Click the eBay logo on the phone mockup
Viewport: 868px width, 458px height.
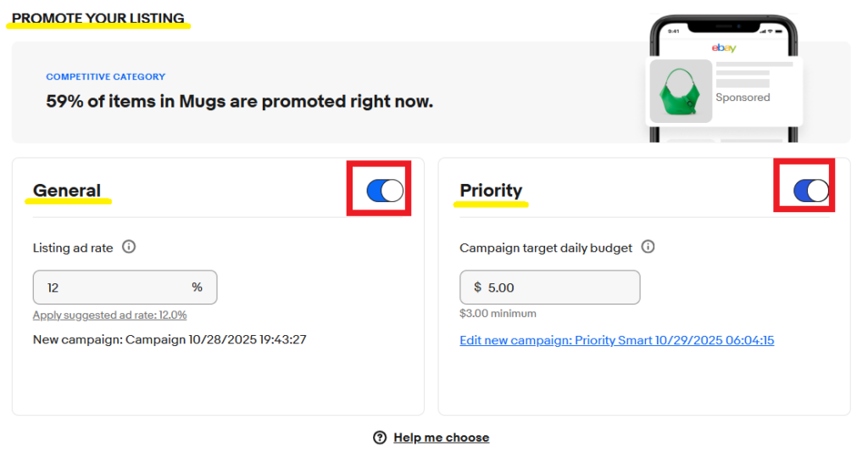(723, 48)
